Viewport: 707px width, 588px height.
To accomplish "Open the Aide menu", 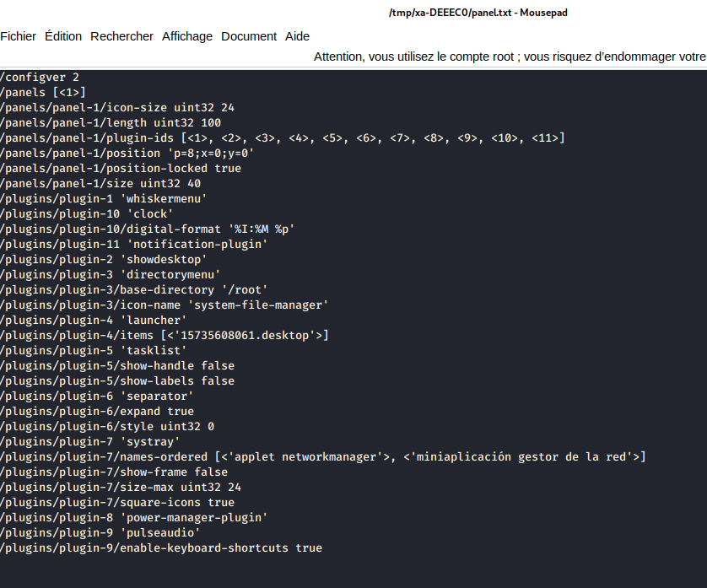I will (x=297, y=36).
